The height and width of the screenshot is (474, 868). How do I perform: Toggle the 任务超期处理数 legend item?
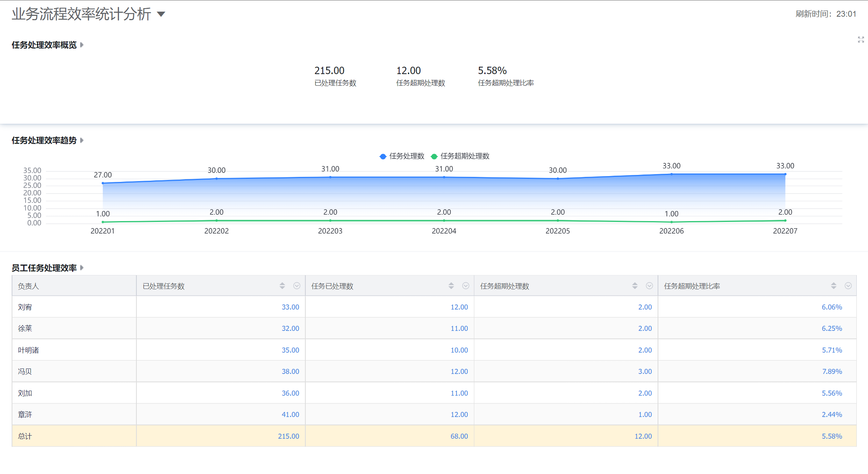click(460, 156)
